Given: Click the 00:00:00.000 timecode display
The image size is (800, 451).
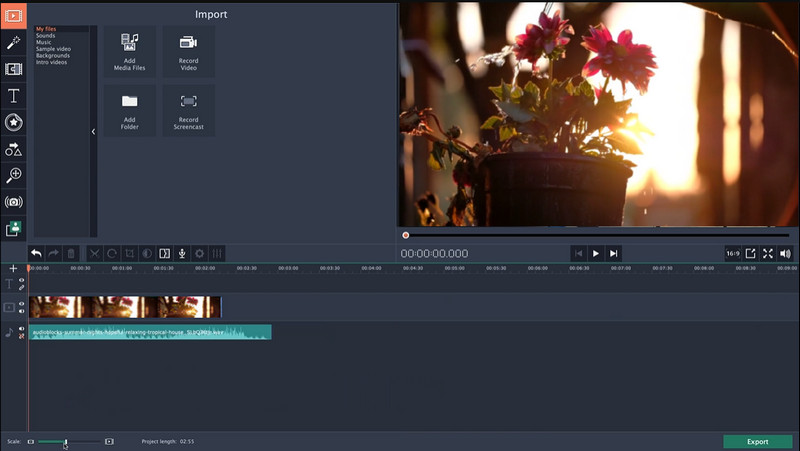Looking at the screenshot, I should tap(434, 254).
